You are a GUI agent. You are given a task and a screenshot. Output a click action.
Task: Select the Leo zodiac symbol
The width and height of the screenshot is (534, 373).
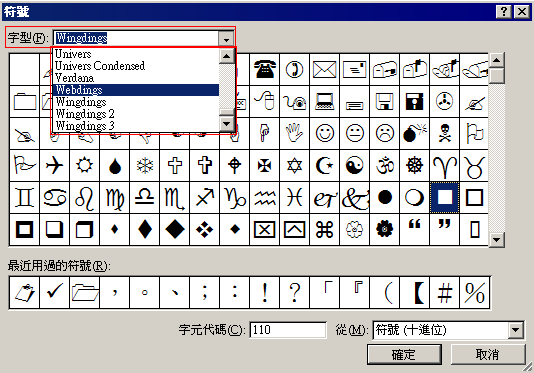click(84, 198)
